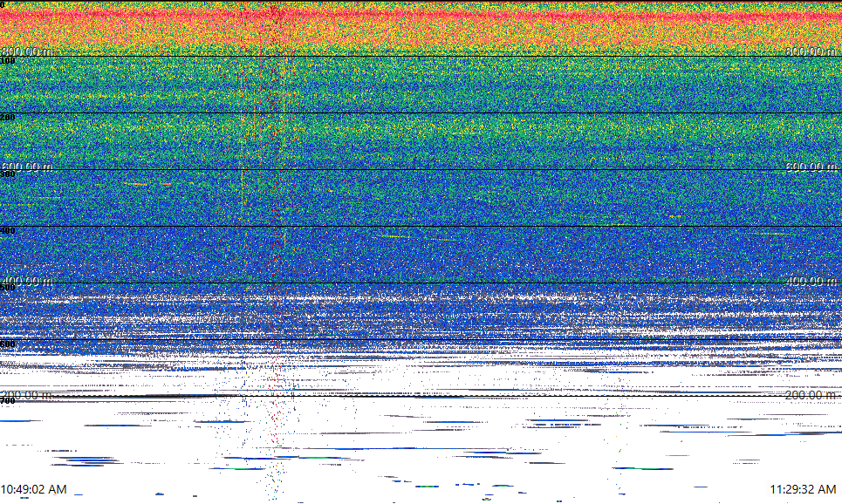Viewport: 842px width, 504px height.
Task: Click the right-hand 400.00 m depth label
Action: pyautogui.click(x=811, y=282)
